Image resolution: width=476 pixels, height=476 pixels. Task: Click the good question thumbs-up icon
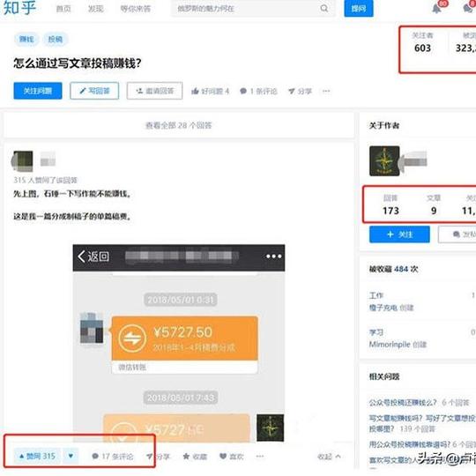click(195, 91)
